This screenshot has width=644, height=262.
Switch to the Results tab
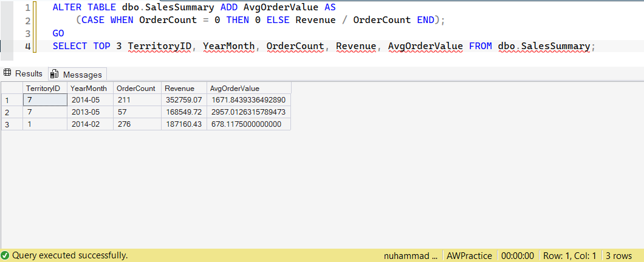point(24,74)
